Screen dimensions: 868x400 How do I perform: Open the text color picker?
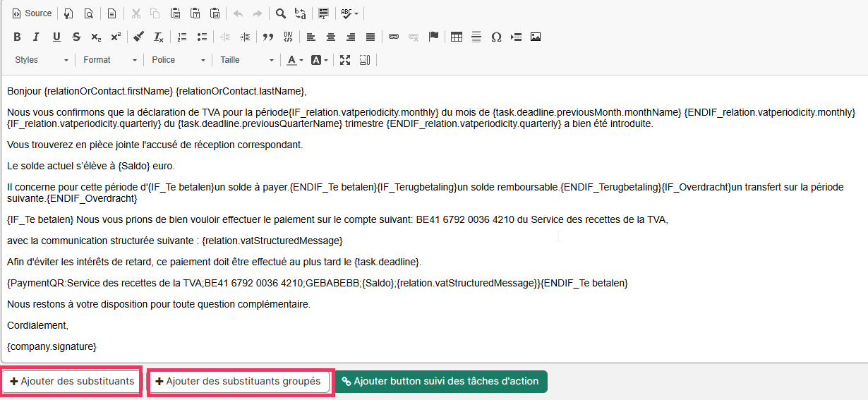click(295, 60)
